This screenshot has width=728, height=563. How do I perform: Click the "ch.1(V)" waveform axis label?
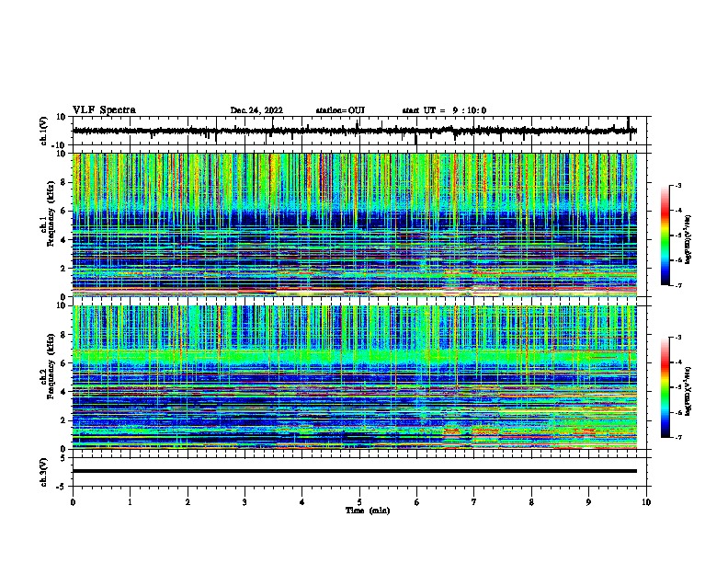click(44, 131)
